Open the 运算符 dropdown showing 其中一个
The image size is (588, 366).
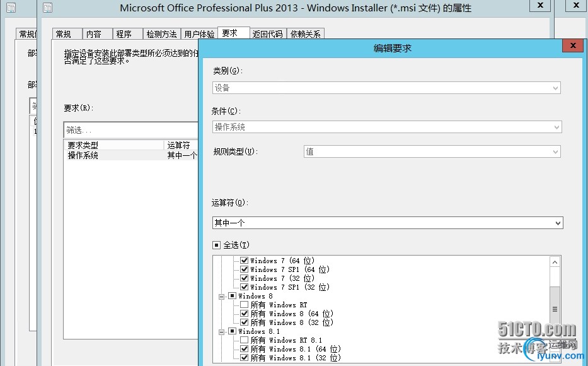pos(388,223)
